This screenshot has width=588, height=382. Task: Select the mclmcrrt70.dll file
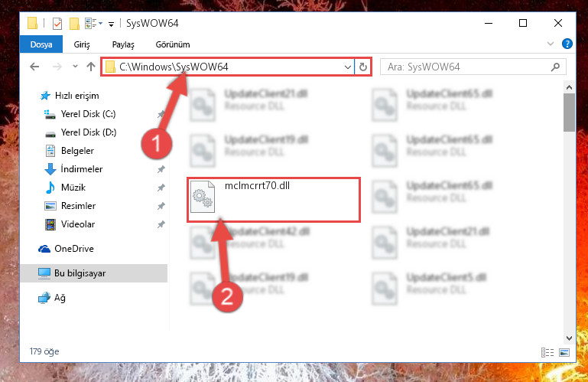pyautogui.click(x=274, y=200)
